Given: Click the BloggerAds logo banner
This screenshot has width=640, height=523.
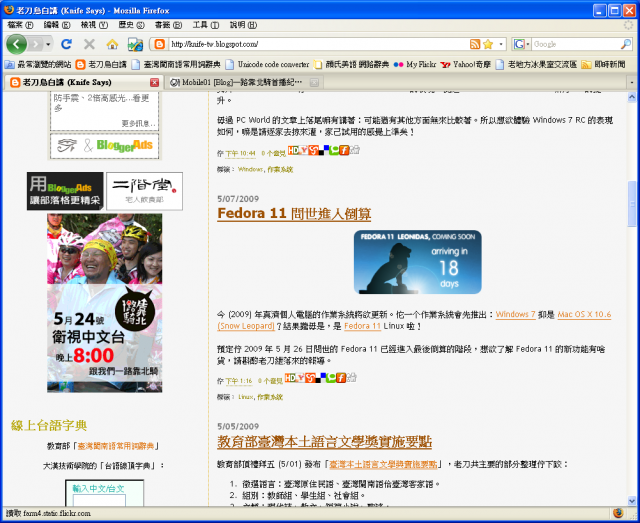Looking at the screenshot, I should point(105,145).
